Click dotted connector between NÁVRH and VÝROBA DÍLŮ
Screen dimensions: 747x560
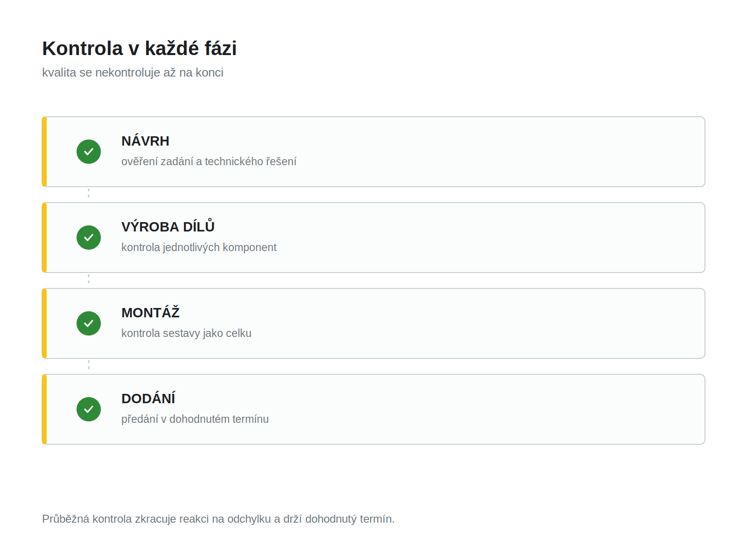pyautogui.click(x=89, y=193)
